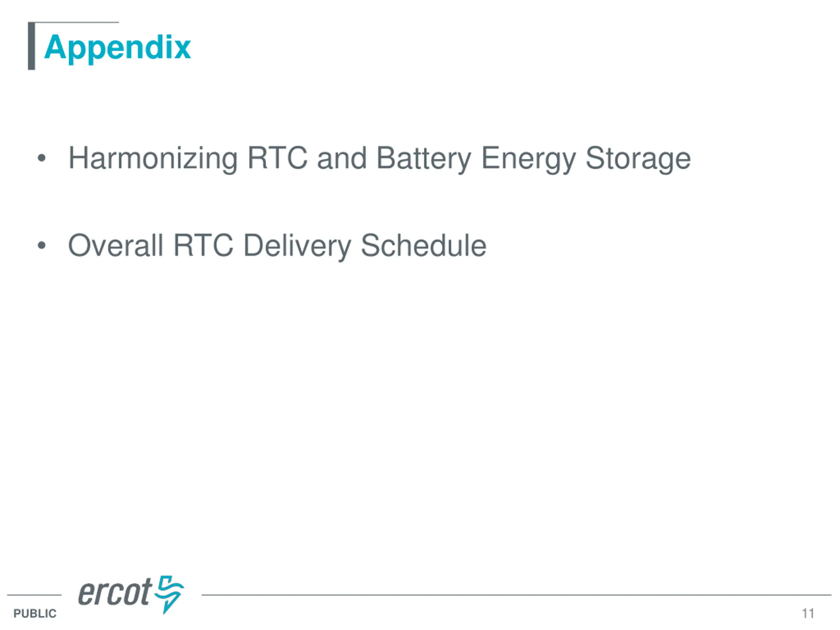
Task: Click the word Harmonizing in the first bullet
Action: pos(153,159)
